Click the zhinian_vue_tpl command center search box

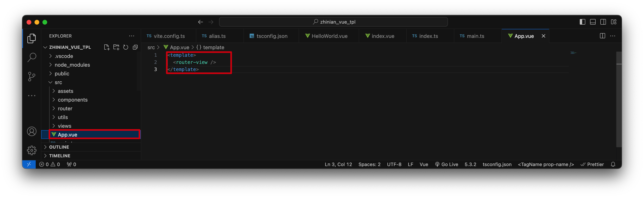point(333,22)
